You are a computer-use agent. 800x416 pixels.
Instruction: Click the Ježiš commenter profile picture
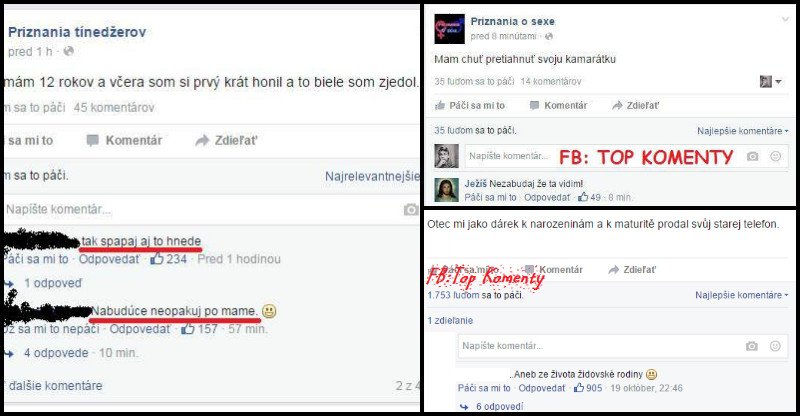[x=446, y=190]
